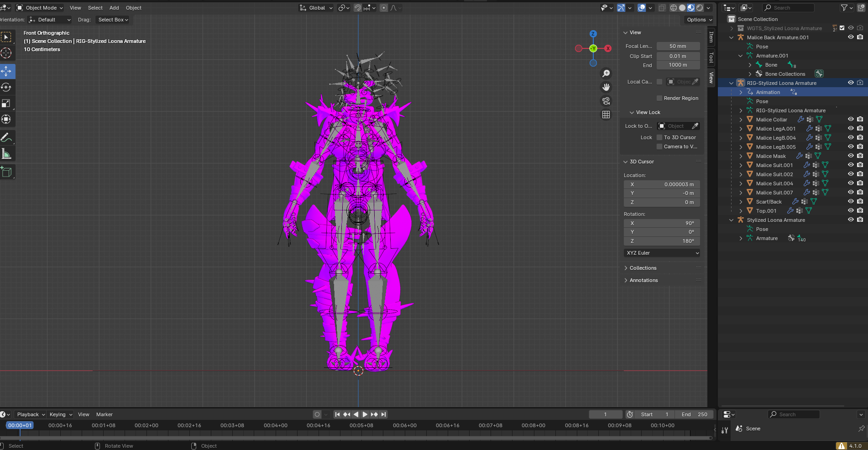The width and height of the screenshot is (868, 450).
Task: Toggle WGTS_Stylized Loona Armature exclude checkbox
Action: [x=842, y=28]
